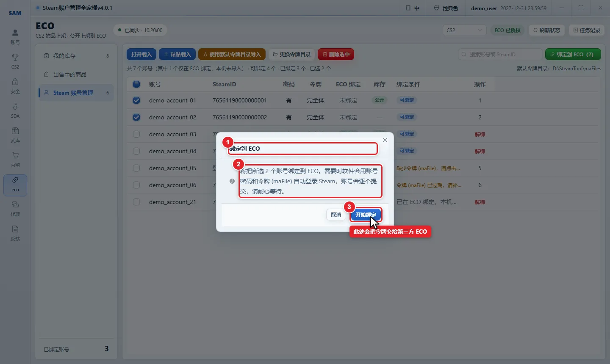610x364 pixels.
Task: Close the 绑定到 ECO dialog with X
Action: pyautogui.click(x=385, y=140)
